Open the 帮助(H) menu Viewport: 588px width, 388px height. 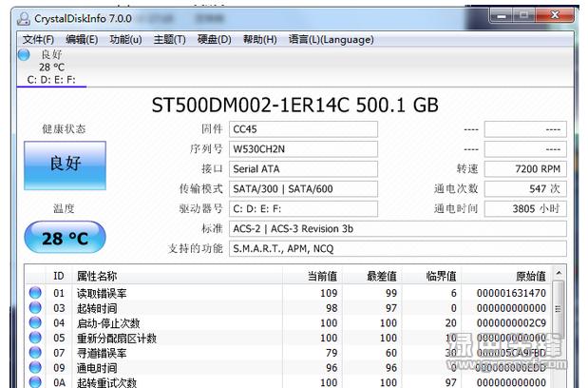pyautogui.click(x=260, y=39)
